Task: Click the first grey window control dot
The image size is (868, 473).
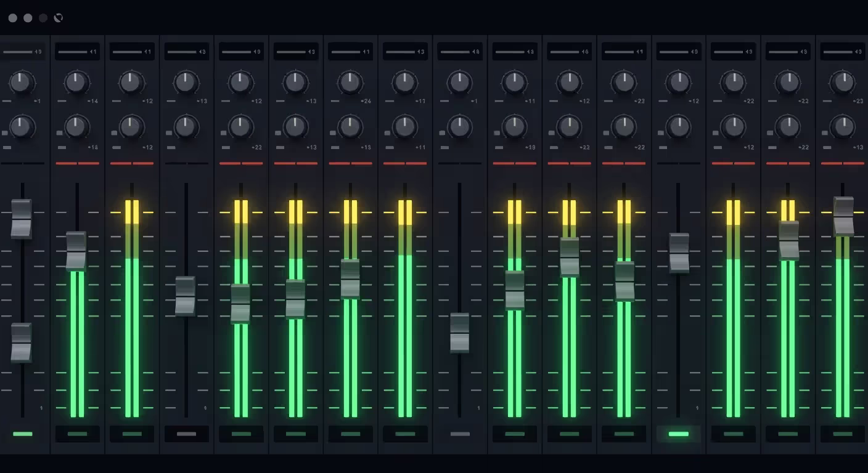Action: [13, 18]
